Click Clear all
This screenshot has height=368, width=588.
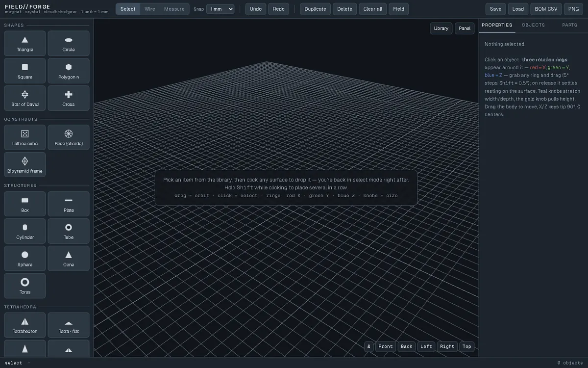click(x=373, y=9)
